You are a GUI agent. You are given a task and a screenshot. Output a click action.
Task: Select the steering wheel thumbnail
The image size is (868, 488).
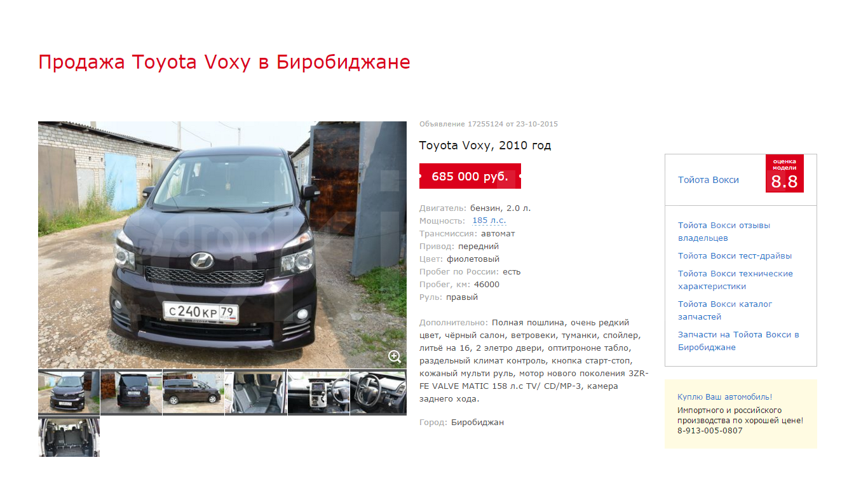378,393
